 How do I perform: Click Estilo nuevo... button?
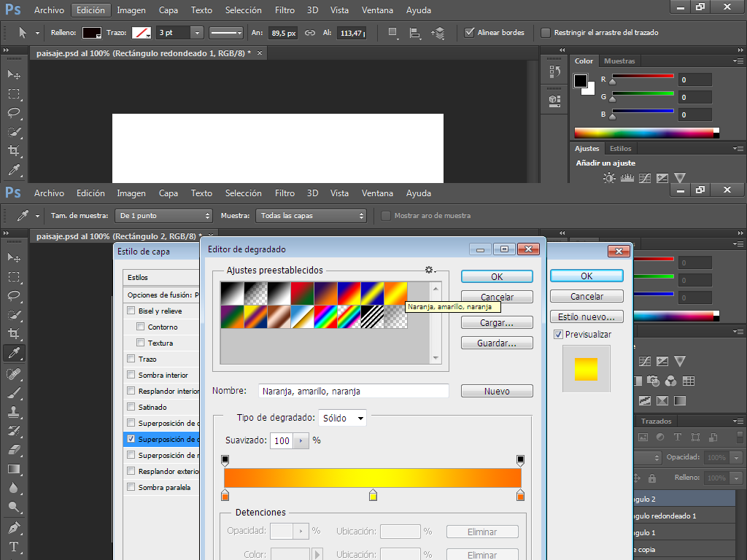587,316
